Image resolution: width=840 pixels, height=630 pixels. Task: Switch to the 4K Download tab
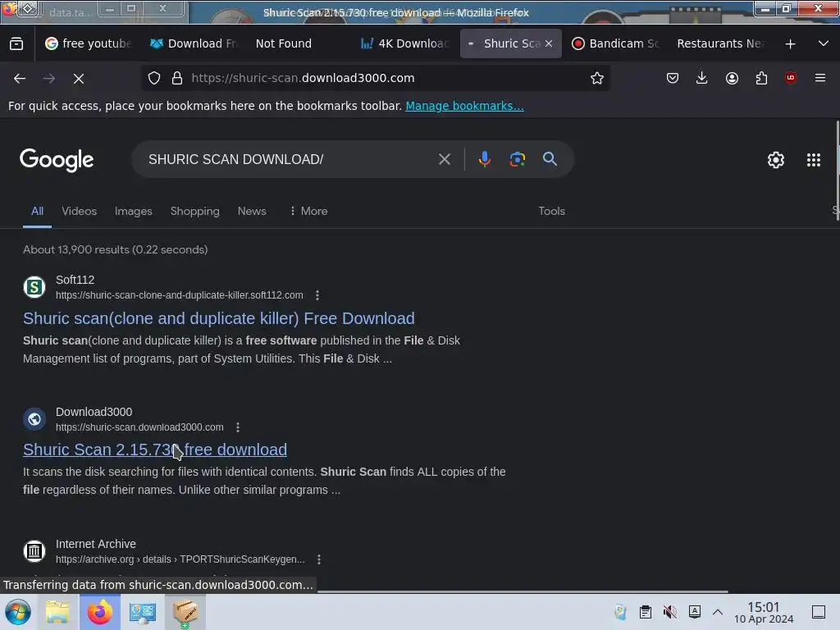404,44
